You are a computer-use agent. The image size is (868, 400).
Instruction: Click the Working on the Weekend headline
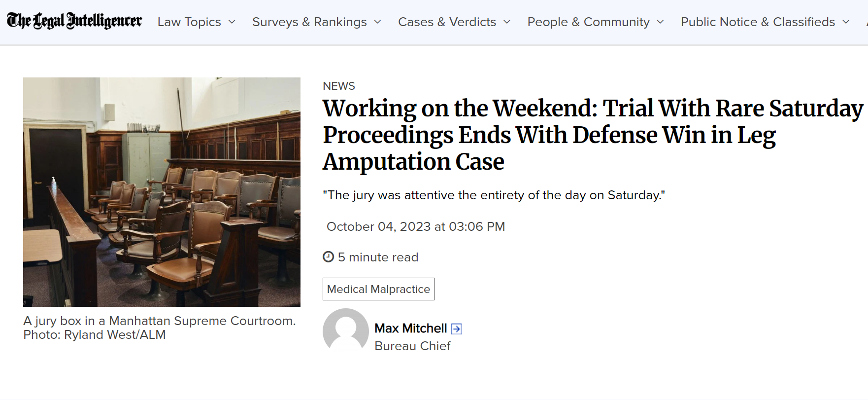(x=593, y=135)
